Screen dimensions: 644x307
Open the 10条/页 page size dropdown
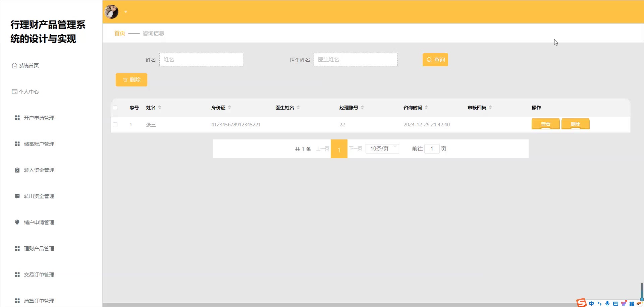[382, 148]
